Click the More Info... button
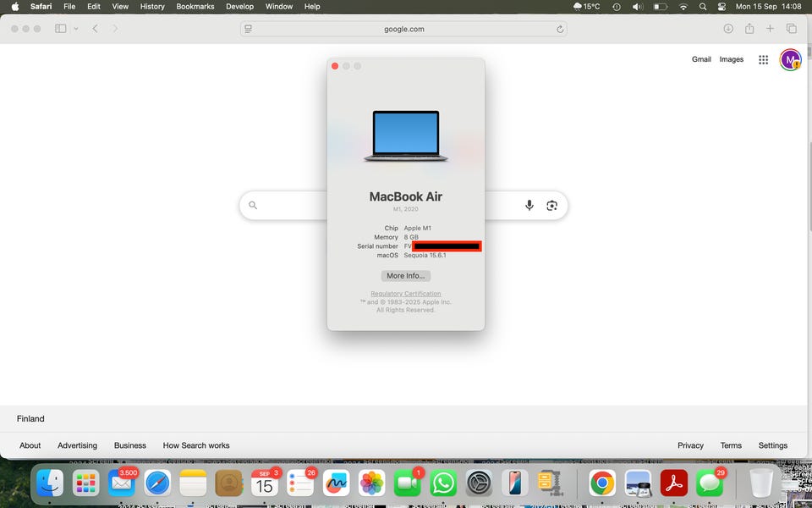 pos(406,276)
